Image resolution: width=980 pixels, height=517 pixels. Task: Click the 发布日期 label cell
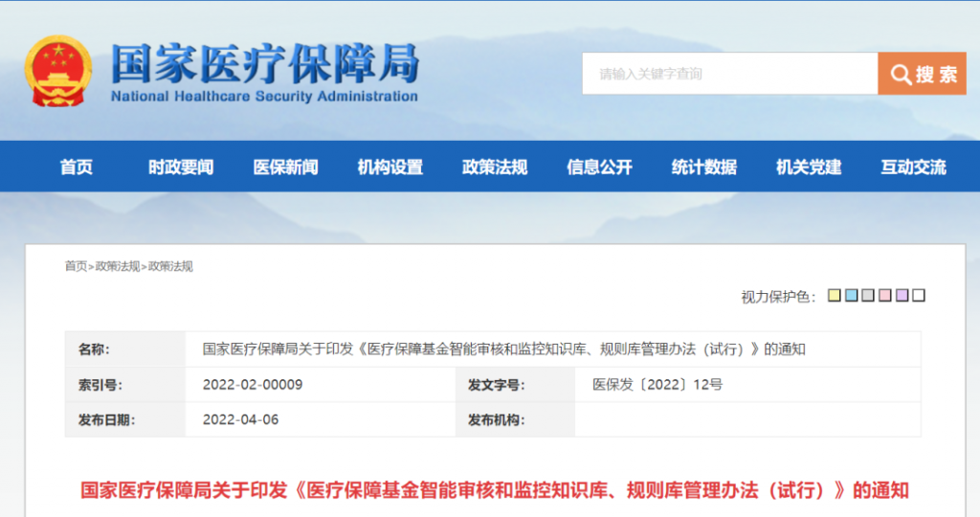[x=125, y=419]
